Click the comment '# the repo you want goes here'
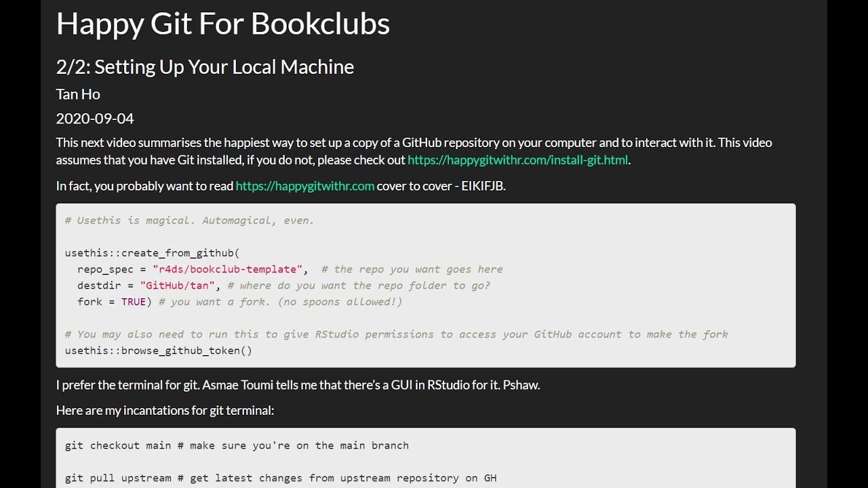The image size is (868, 488). pyautogui.click(x=412, y=269)
